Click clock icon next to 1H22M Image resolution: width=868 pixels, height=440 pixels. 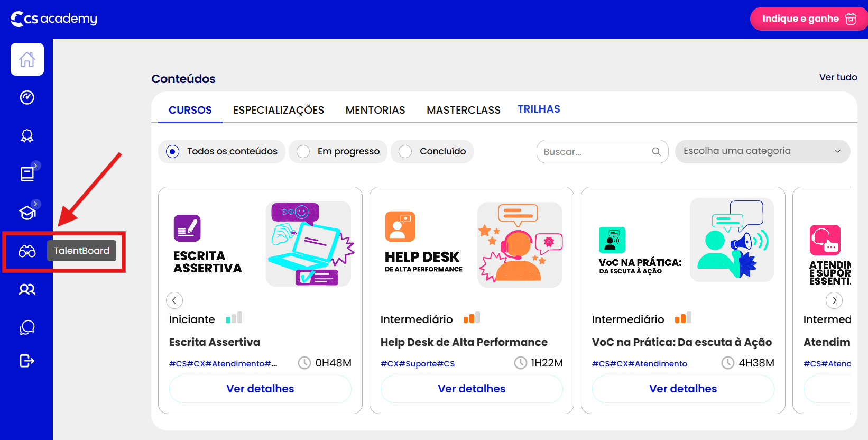pyautogui.click(x=521, y=363)
